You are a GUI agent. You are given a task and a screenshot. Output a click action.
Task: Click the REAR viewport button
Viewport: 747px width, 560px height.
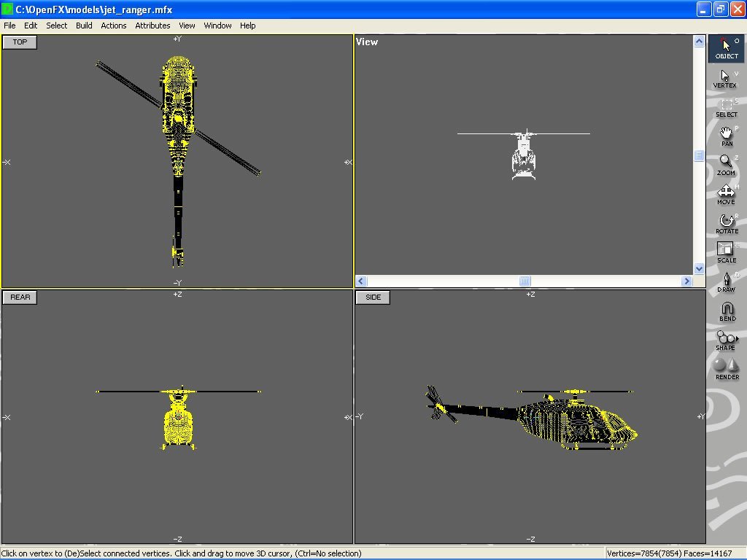click(x=20, y=297)
